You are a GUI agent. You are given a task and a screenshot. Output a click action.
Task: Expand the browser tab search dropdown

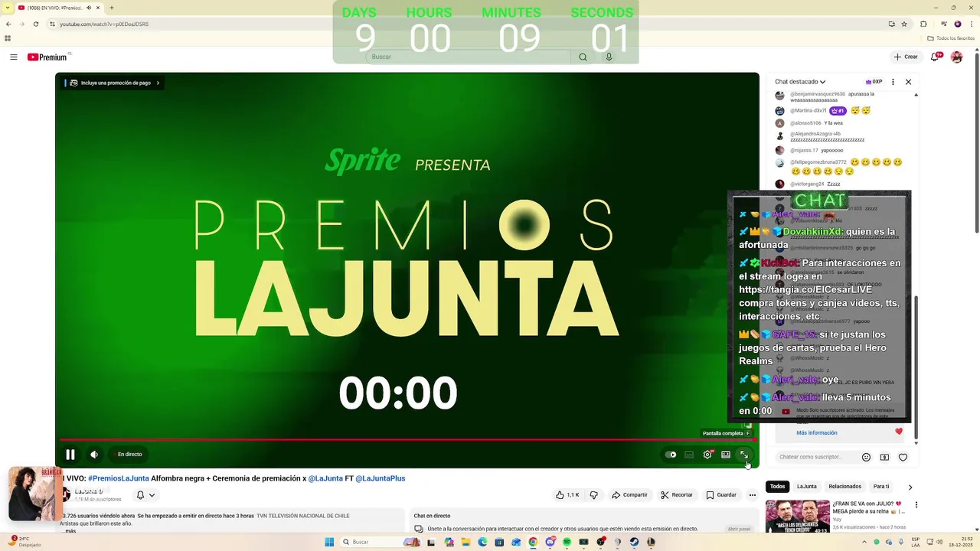8,8
